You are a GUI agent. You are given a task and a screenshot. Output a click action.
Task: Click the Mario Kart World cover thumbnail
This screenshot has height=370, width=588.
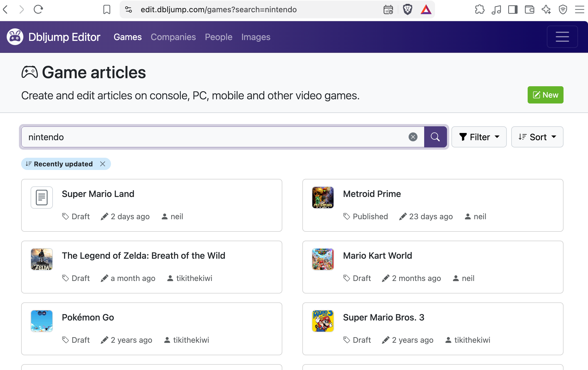323,259
